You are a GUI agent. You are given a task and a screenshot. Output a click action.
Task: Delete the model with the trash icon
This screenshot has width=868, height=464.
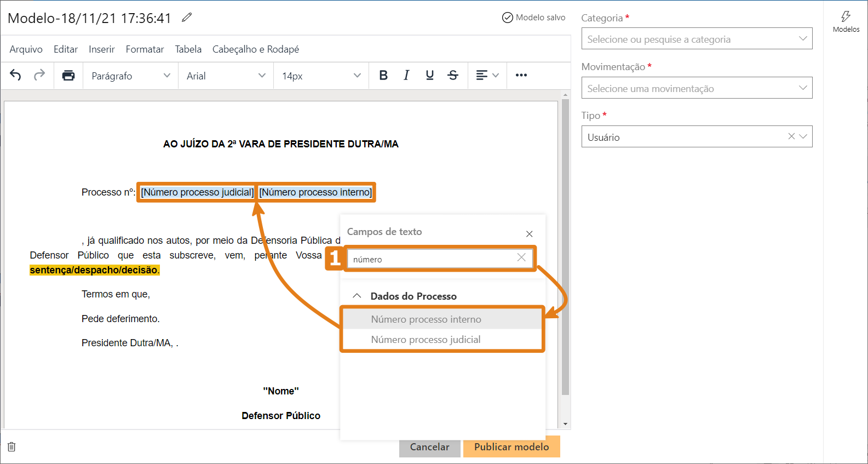click(12, 446)
